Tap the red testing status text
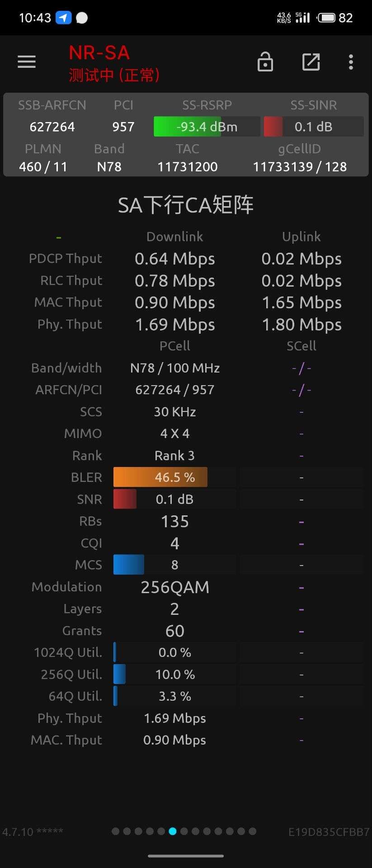The image size is (372, 868). tap(114, 75)
